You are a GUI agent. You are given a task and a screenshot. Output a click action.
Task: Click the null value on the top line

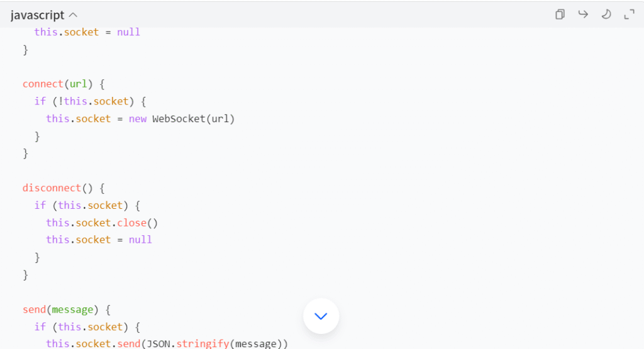128,32
